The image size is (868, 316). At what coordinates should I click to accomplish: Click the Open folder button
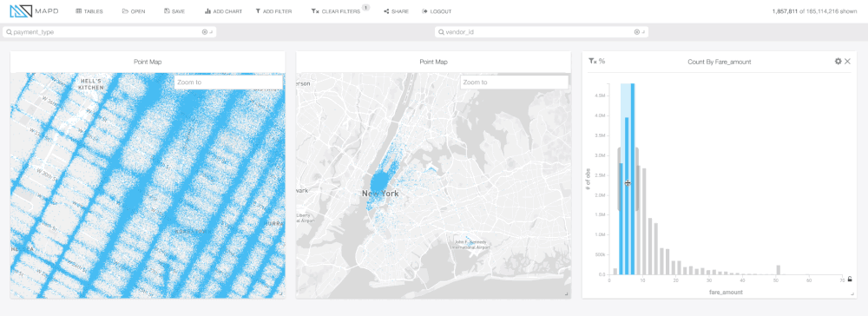134,11
